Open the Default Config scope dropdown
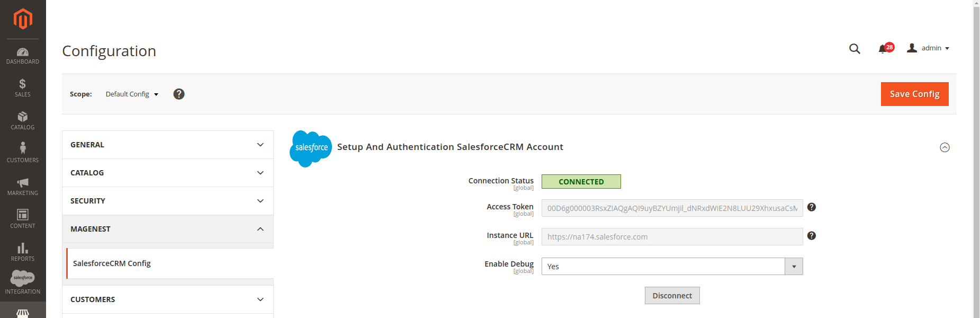 click(x=132, y=94)
